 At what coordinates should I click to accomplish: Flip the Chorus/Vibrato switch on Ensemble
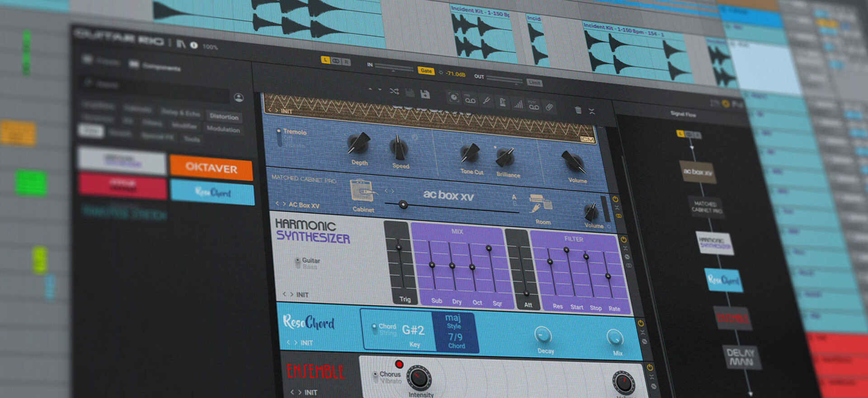point(375,377)
